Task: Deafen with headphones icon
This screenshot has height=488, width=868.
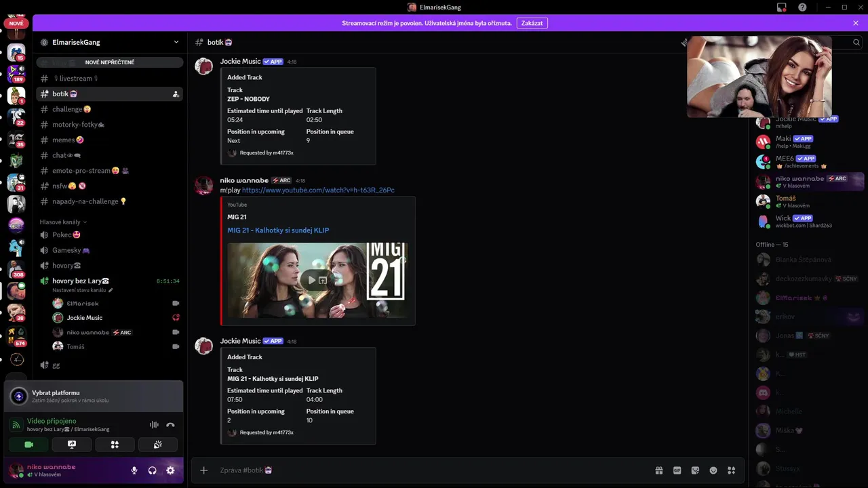Action: [x=153, y=470]
